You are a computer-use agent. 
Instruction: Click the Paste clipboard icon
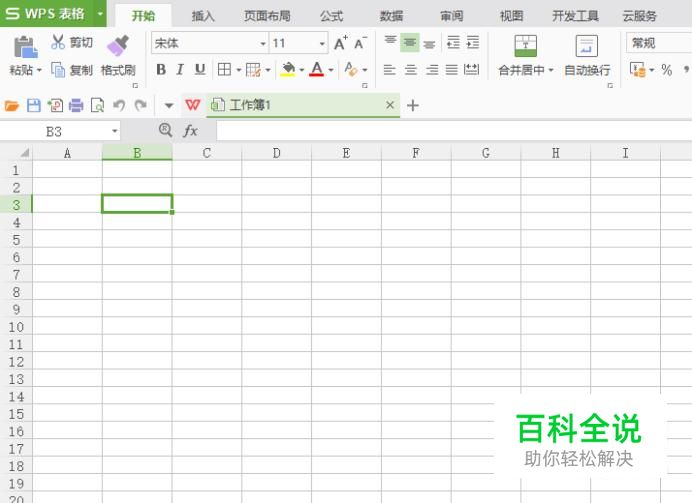point(26,47)
